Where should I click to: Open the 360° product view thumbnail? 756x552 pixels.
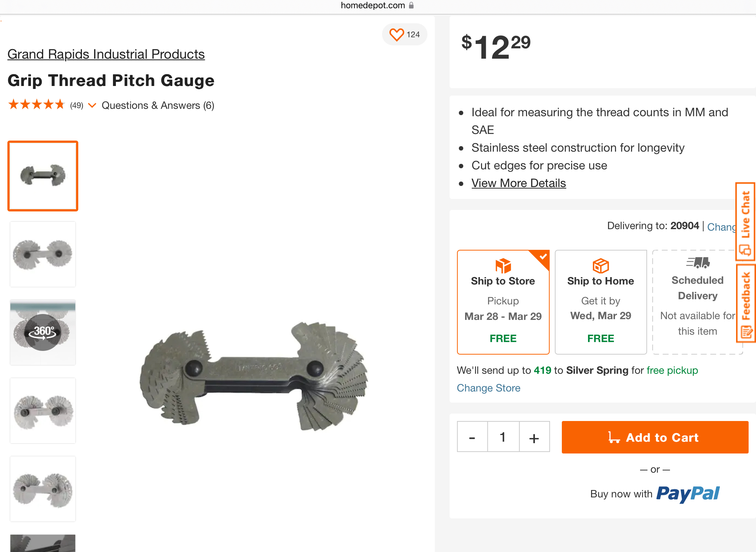click(x=43, y=332)
